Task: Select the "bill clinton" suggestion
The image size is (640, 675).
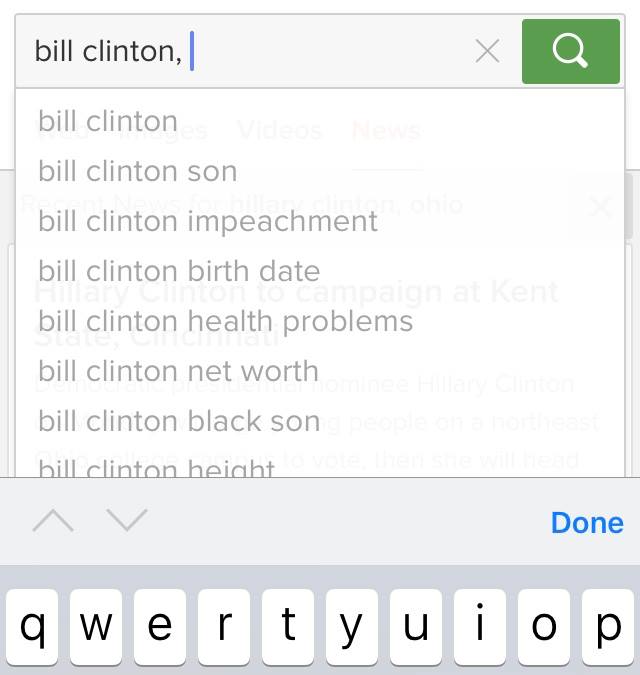Action: click(108, 121)
